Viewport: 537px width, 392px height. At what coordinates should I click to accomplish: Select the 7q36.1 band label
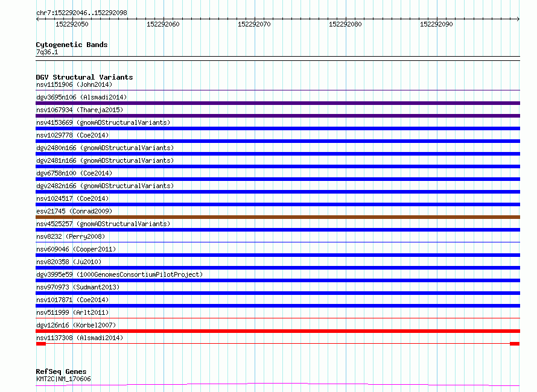pos(47,52)
